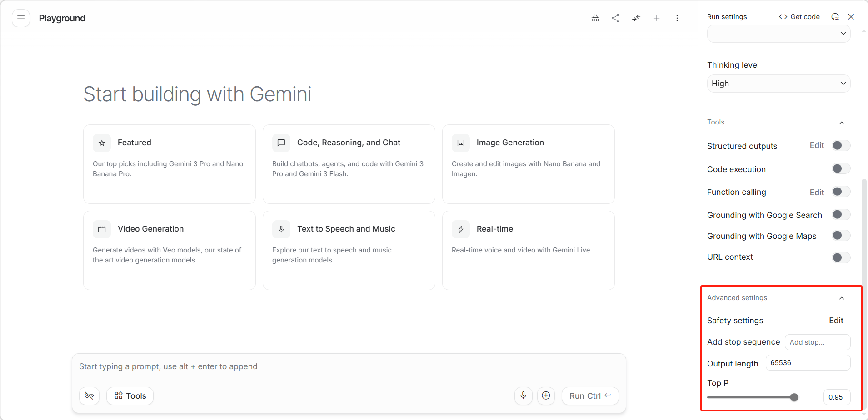Click Get code button

coord(799,17)
